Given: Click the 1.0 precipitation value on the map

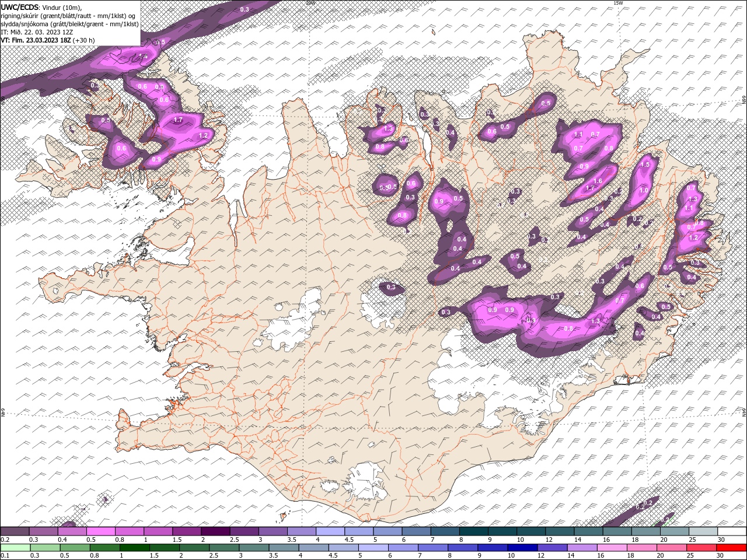Looking at the screenshot, I should click(x=644, y=190).
